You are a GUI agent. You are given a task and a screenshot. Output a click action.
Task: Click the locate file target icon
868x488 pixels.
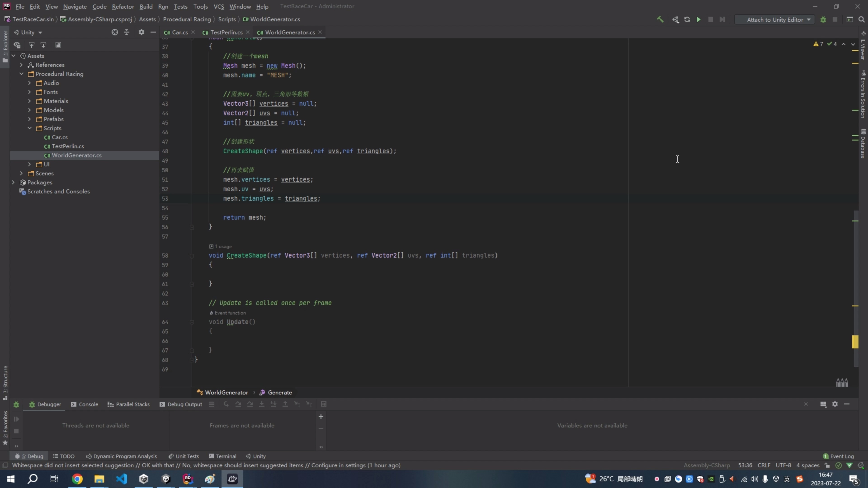[x=115, y=32]
